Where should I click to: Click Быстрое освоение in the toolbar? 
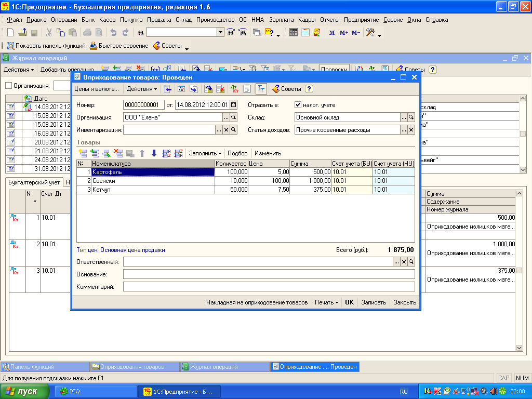[x=119, y=46]
